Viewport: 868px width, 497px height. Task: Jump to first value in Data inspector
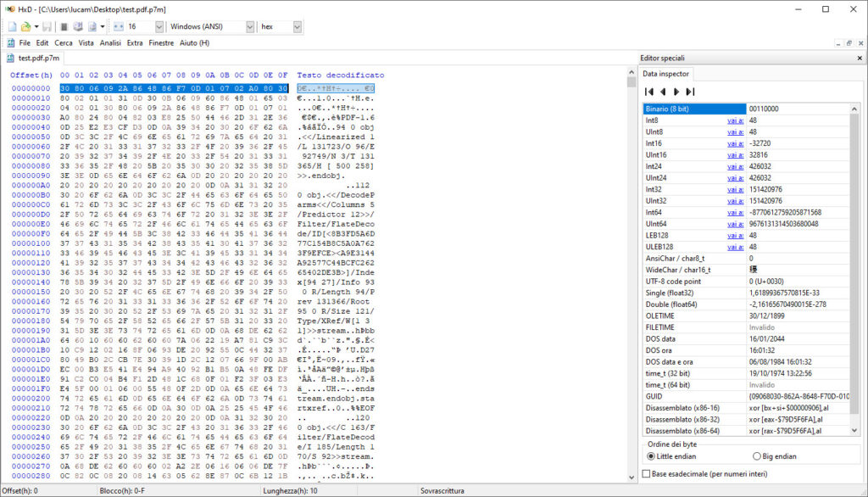tap(648, 92)
